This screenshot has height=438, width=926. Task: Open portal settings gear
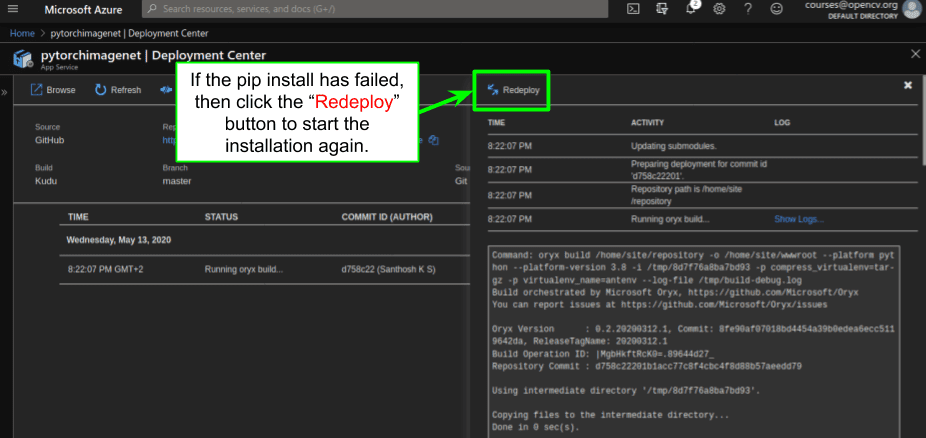[719, 9]
